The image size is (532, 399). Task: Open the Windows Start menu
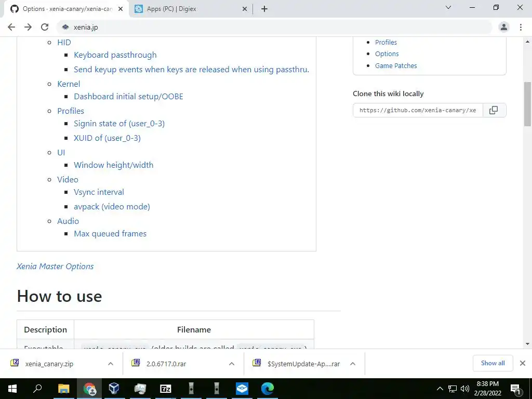12,389
